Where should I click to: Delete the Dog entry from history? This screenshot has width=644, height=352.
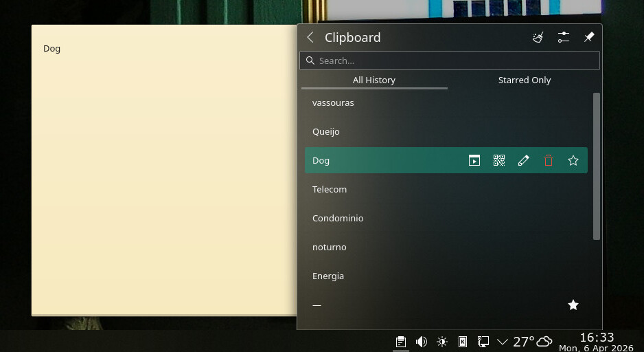[549, 161]
